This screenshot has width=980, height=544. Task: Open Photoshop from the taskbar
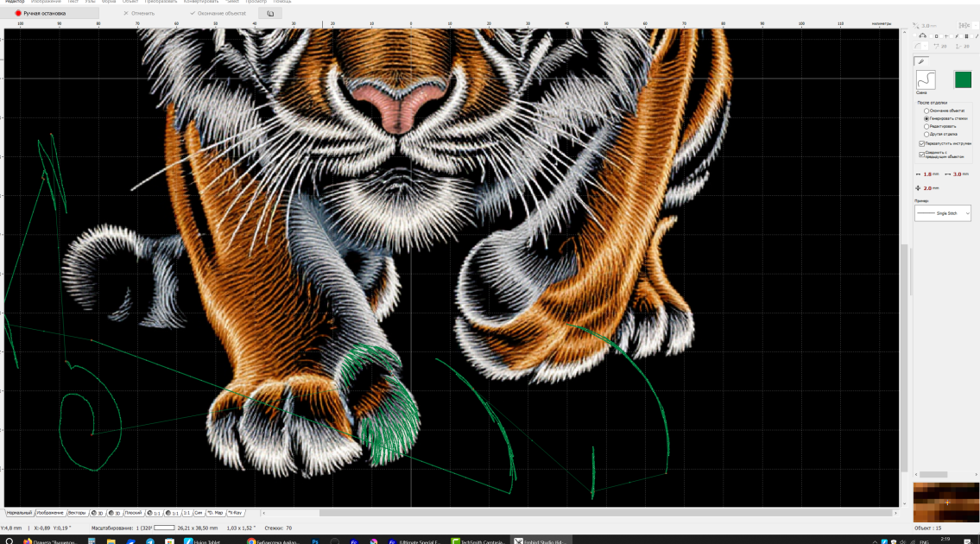316,541
